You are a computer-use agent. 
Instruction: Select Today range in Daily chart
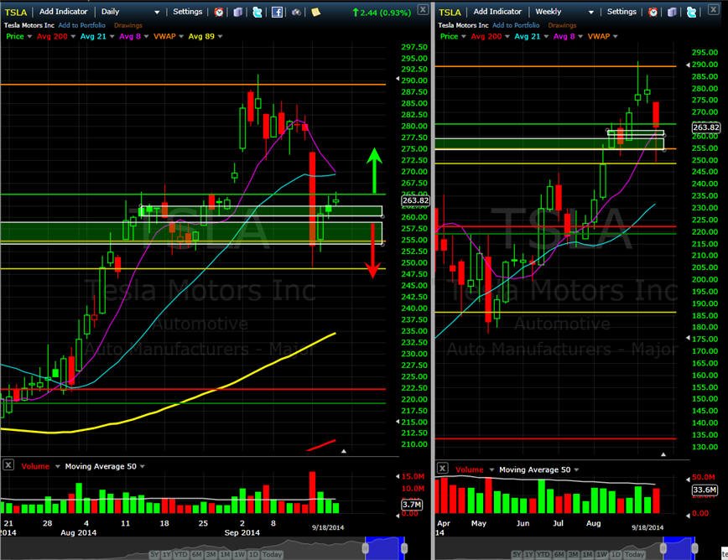tap(272, 554)
